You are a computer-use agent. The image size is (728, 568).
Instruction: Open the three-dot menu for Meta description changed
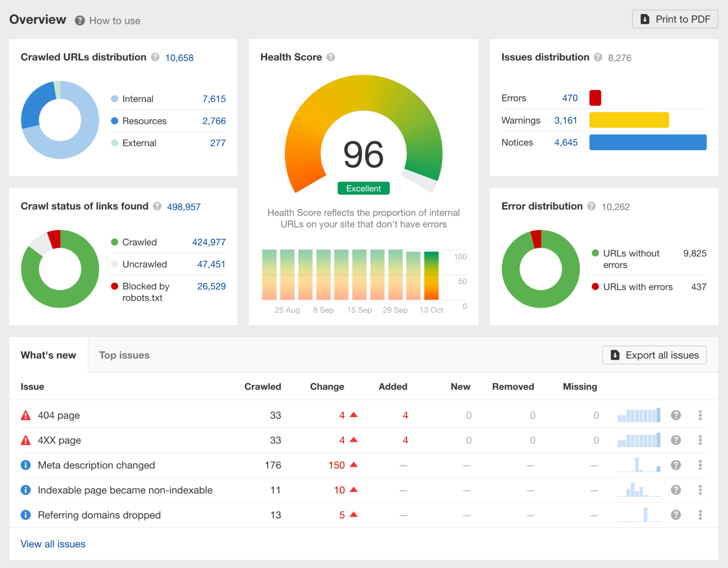pyautogui.click(x=700, y=465)
